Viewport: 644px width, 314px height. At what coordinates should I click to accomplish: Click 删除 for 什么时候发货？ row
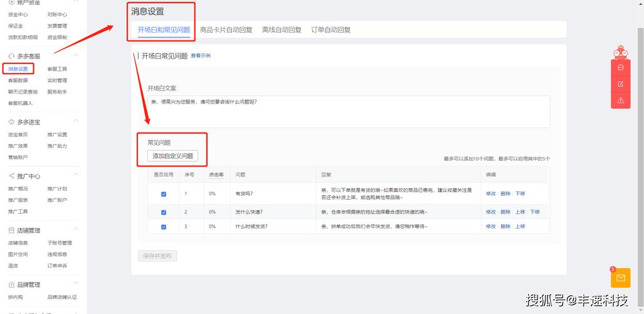(x=505, y=226)
